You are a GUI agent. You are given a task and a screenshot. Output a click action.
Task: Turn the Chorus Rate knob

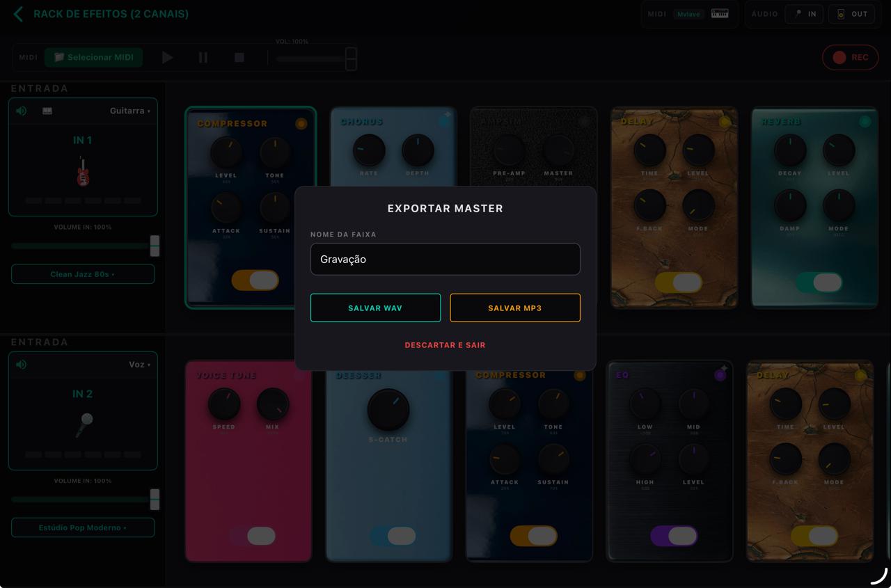point(369,150)
